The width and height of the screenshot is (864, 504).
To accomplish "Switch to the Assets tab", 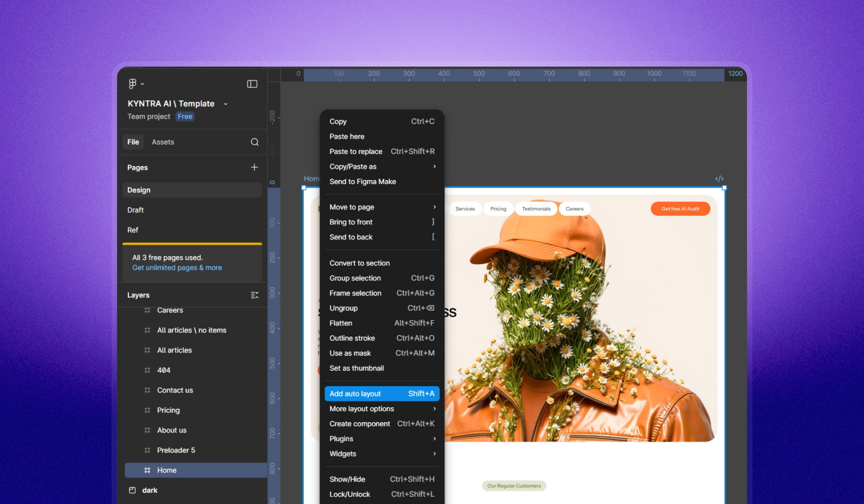I will pos(162,142).
